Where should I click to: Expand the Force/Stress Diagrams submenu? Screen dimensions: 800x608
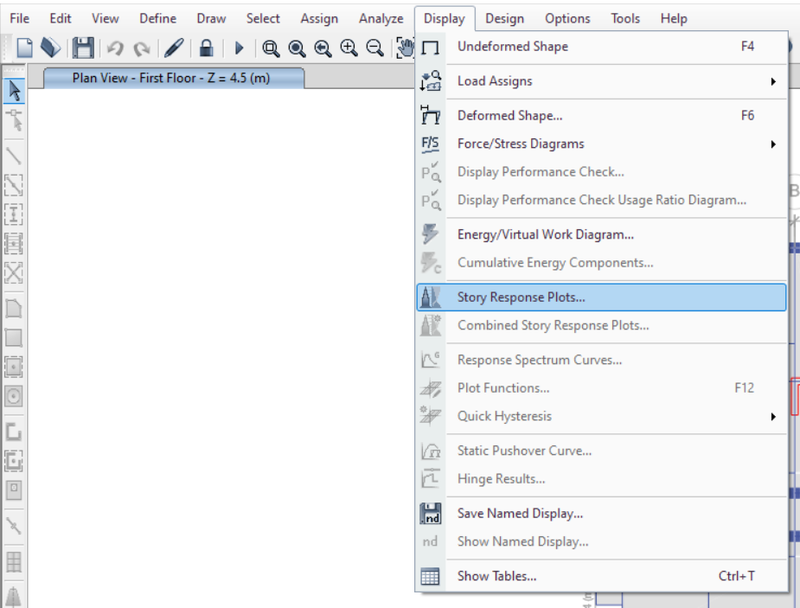pyautogui.click(x=602, y=144)
